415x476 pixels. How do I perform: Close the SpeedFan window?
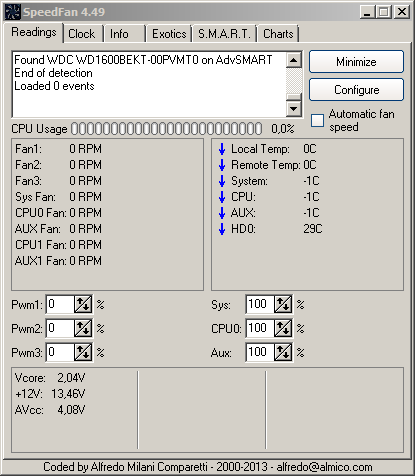coord(402,12)
